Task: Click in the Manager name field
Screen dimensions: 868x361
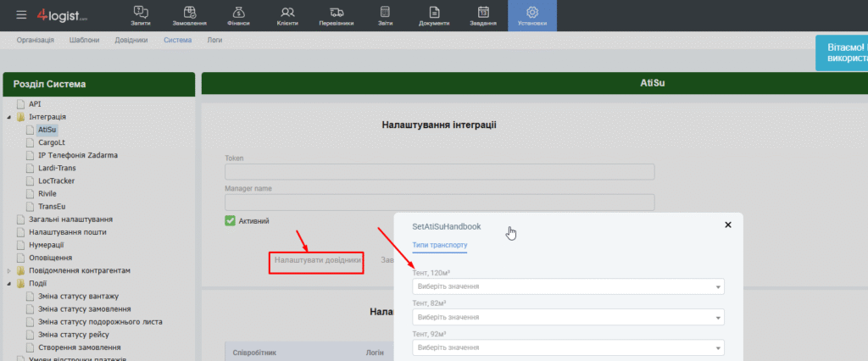Action: pyautogui.click(x=440, y=202)
